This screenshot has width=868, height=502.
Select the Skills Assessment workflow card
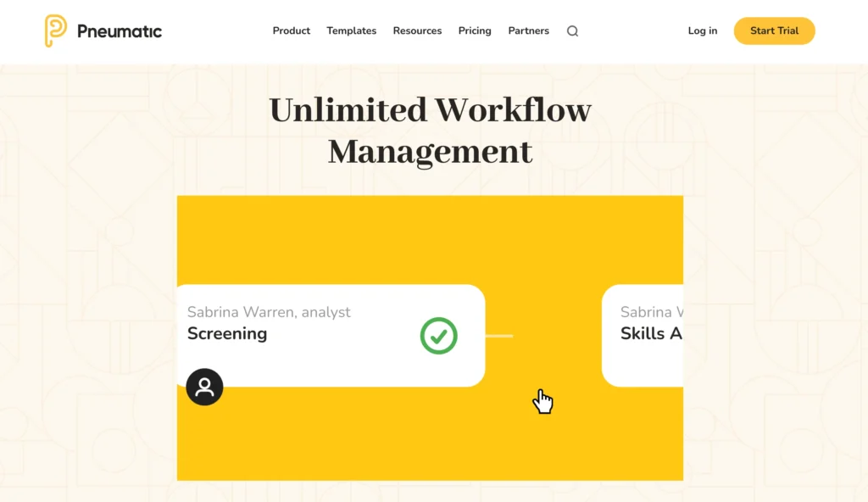click(x=653, y=336)
